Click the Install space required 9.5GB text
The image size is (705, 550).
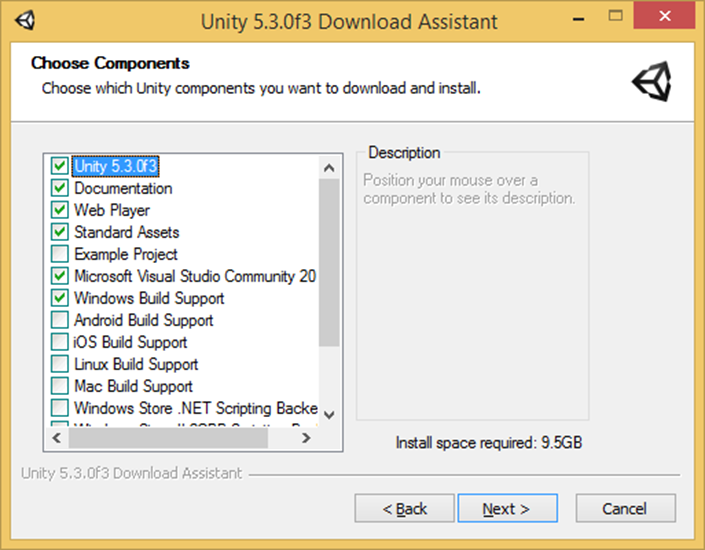pos(489,443)
